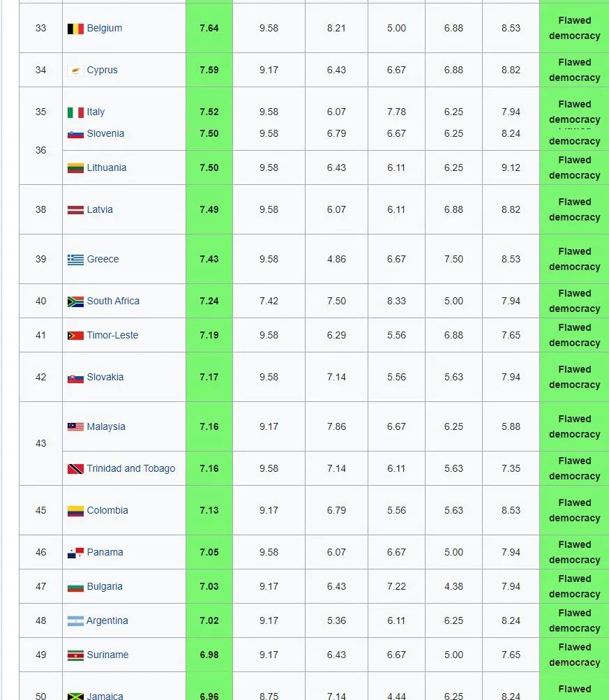Click the South Africa flag icon

(75, 301)
